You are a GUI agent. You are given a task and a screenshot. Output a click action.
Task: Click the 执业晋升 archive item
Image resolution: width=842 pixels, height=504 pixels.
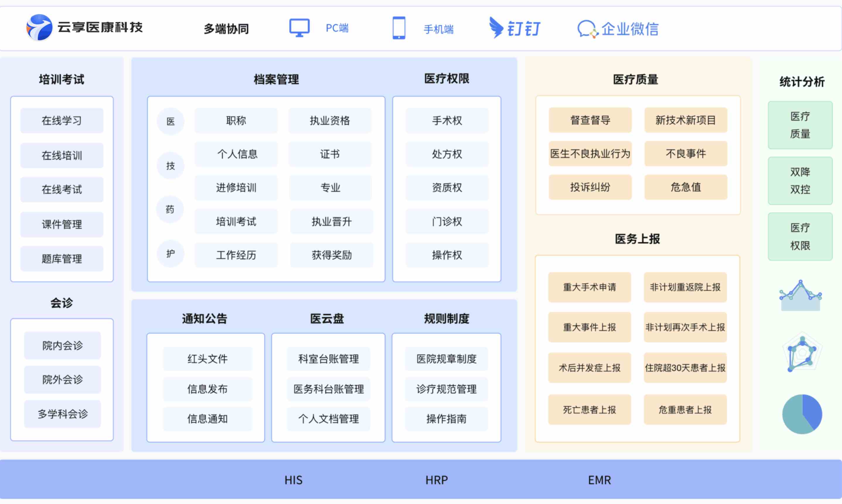click(331, 222)
